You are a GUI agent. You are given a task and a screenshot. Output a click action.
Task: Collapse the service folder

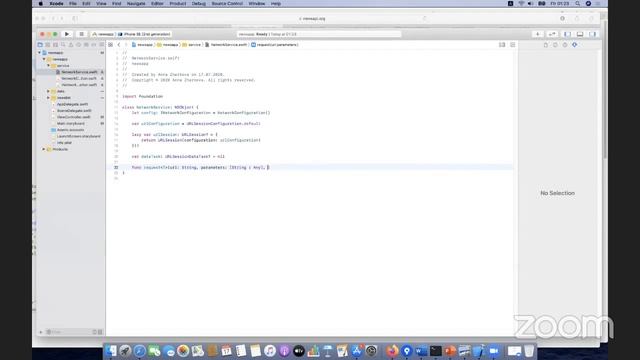[49, 66]
